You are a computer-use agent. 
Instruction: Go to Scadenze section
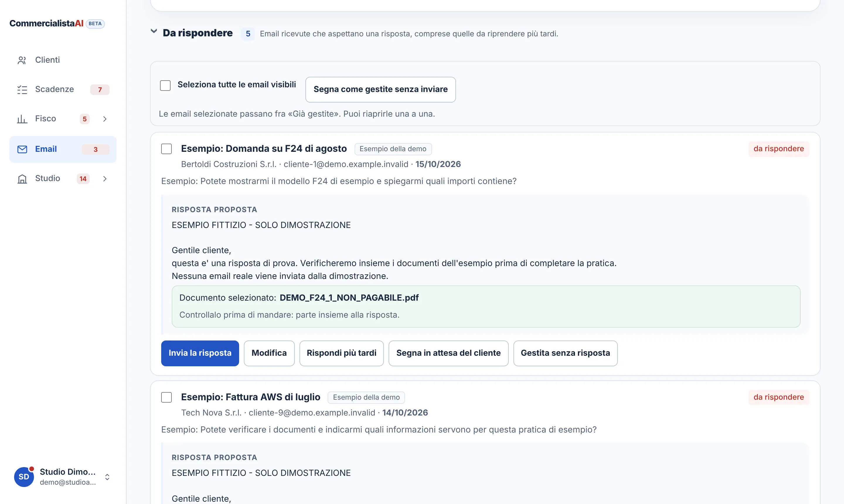(63, 90)
